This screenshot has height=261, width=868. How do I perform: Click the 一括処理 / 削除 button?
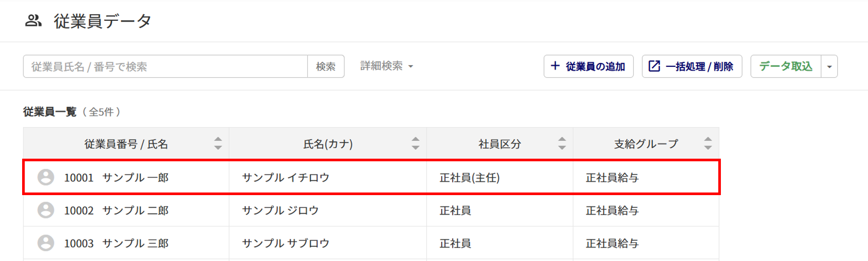(x=692, y=66)
